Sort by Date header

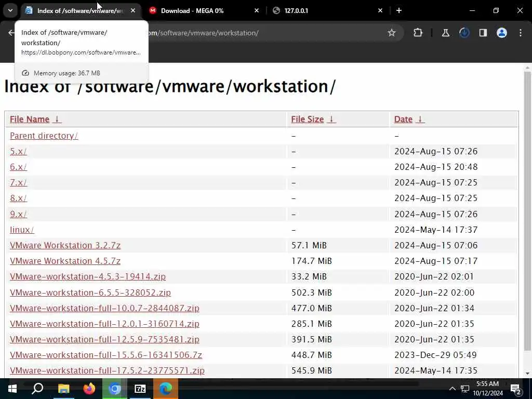(x=409, y=119)
